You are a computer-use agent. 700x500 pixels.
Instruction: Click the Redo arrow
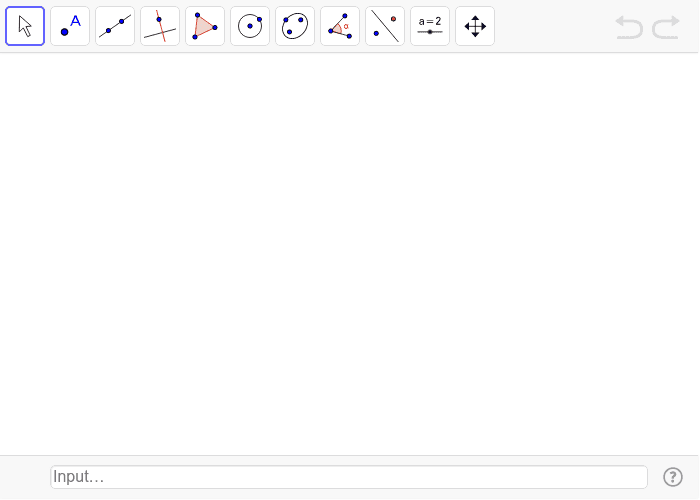click(666, 27)
